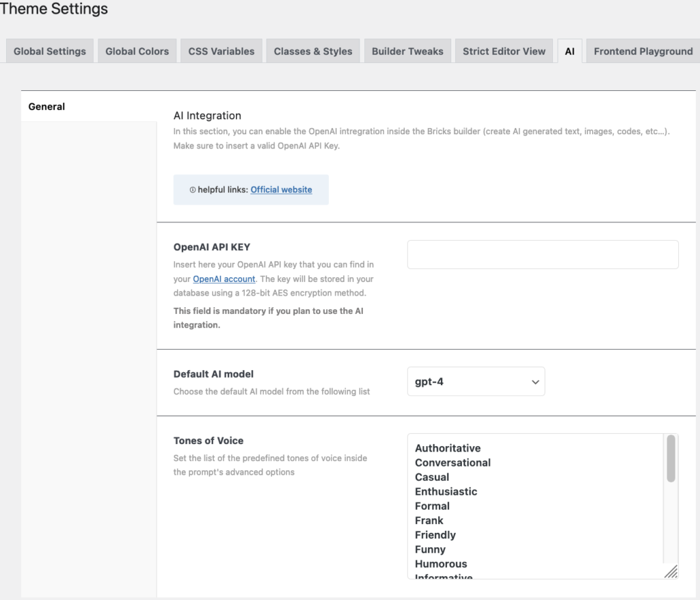The width and height of the screenshot is (700, 600).
Task: Click the Tones of Voice scrollbar thumb
Action: click(x=671, y=458)
